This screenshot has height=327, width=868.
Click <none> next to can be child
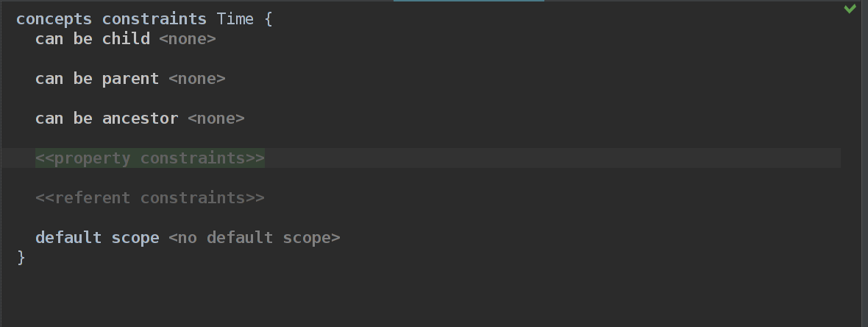tap(188, 39)
